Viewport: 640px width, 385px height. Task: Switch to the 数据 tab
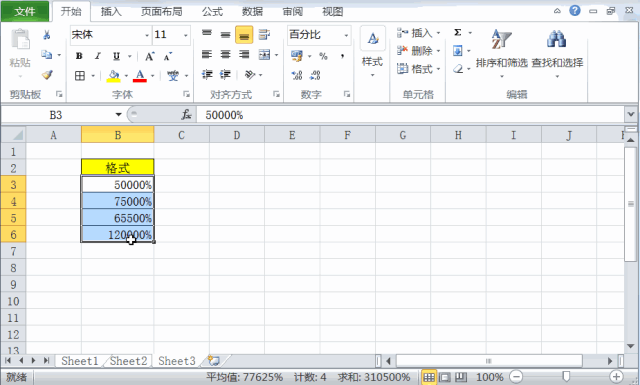(x=252, y=12)
